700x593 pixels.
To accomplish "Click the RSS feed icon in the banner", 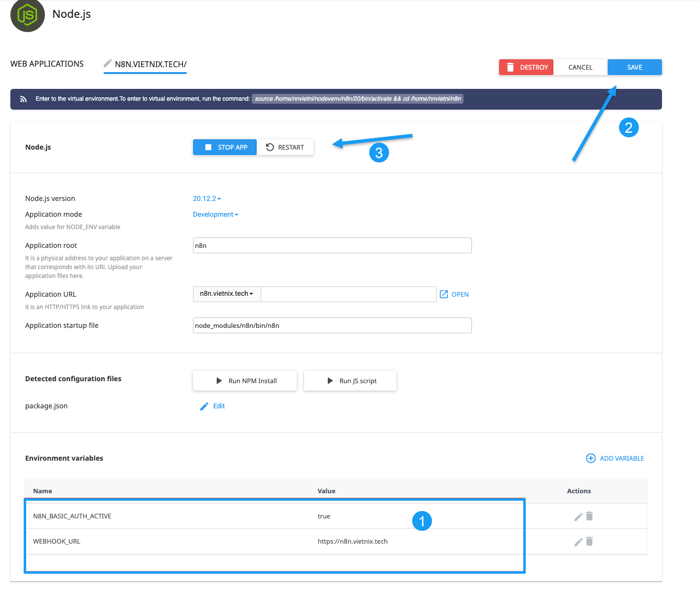I will pos(23,99).
